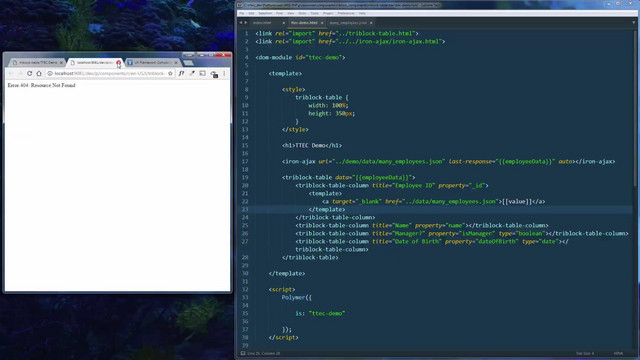Close the triblock-table TTEC Demo browser tab
The width and height of the screenshot is (640, 360).
[61, 62]
